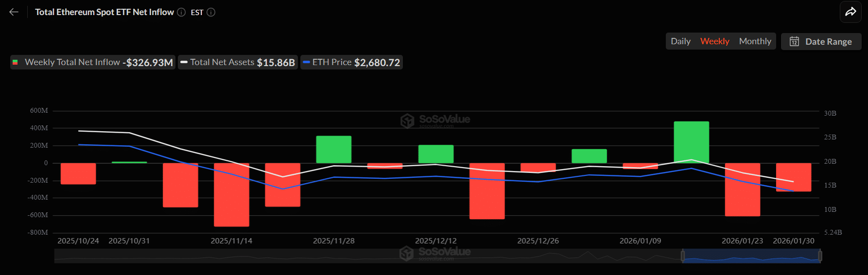Image resolution: width=868 pixels, height=275 pixels.
Task: Click the back arrow icon
Action: 14,12
